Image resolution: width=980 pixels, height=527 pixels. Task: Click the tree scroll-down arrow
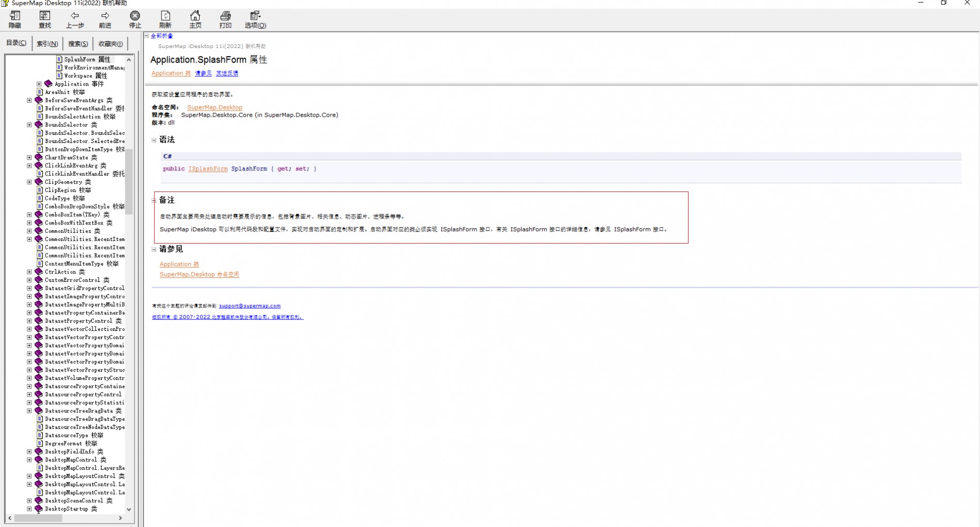coord(129,509)
